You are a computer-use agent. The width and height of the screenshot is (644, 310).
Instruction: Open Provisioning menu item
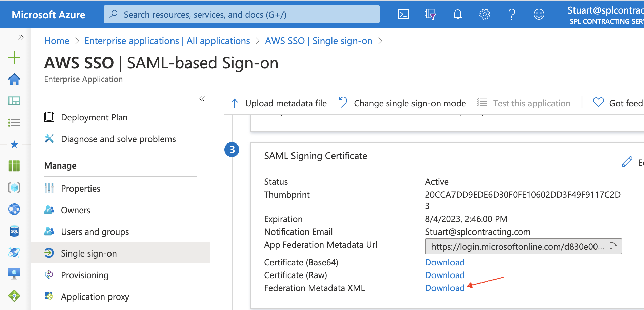point(120,275)
